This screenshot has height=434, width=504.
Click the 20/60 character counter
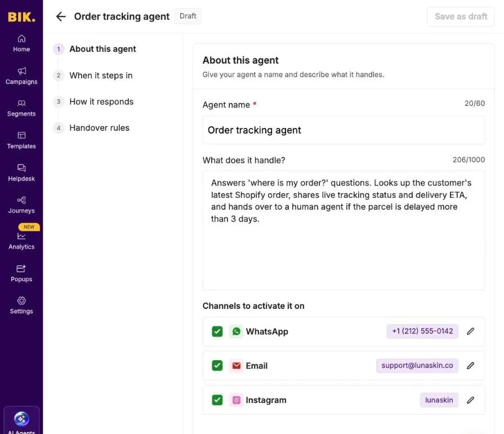[x=474, y=104]
